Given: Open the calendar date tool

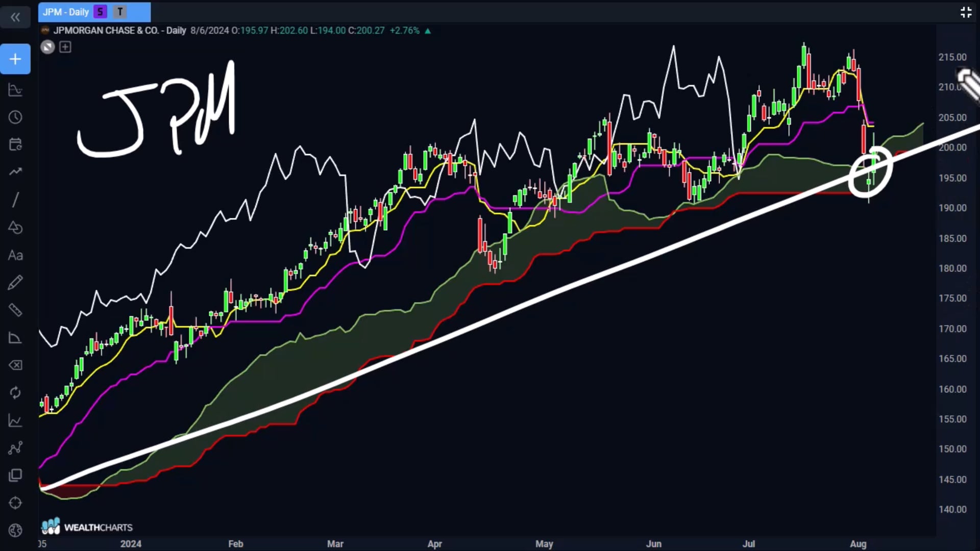Looking at the screenshot, I should (15, 145).
